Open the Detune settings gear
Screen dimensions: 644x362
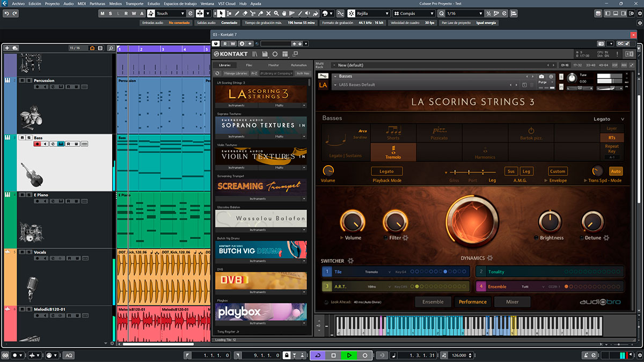click(x=606, y=238)
